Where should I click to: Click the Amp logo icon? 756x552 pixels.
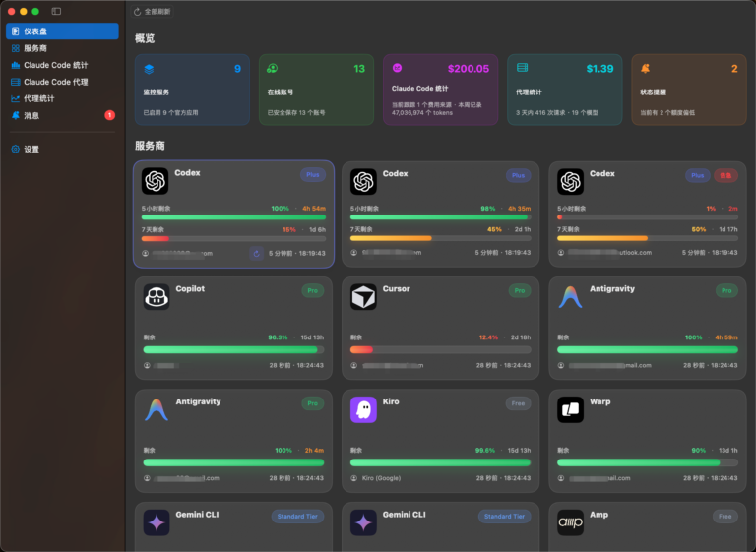pyautogui.click(x=570, y=522)
